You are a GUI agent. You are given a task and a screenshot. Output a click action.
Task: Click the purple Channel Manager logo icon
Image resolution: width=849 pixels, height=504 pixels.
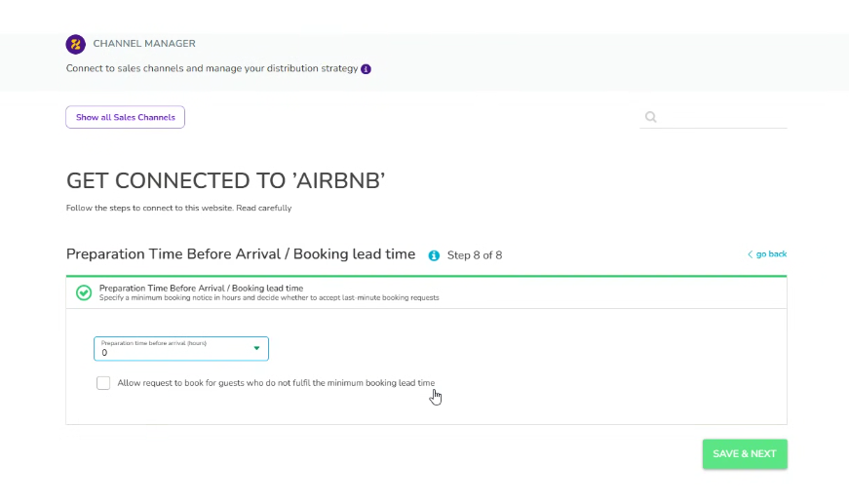[x=75, y=44]
